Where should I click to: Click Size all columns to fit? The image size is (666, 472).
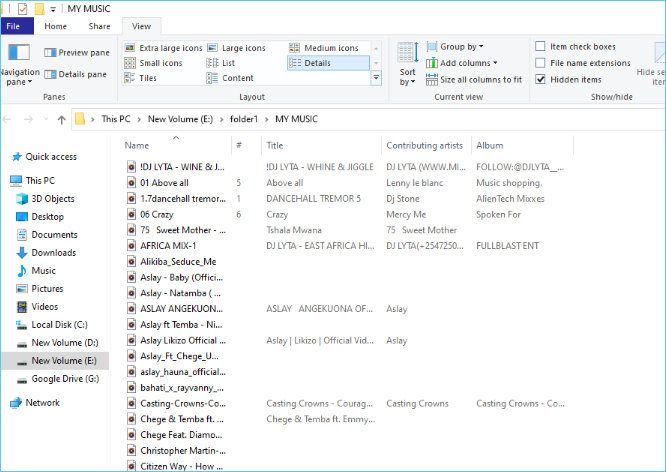click(474, 79)
